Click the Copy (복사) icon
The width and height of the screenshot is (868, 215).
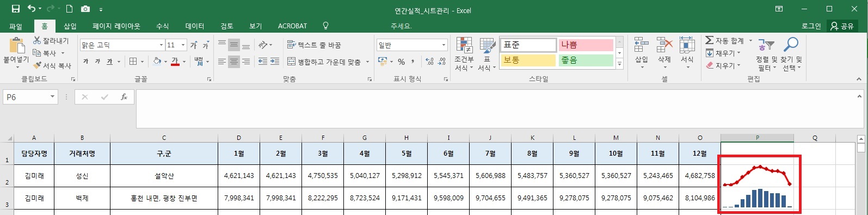click(x=37, y=53)
